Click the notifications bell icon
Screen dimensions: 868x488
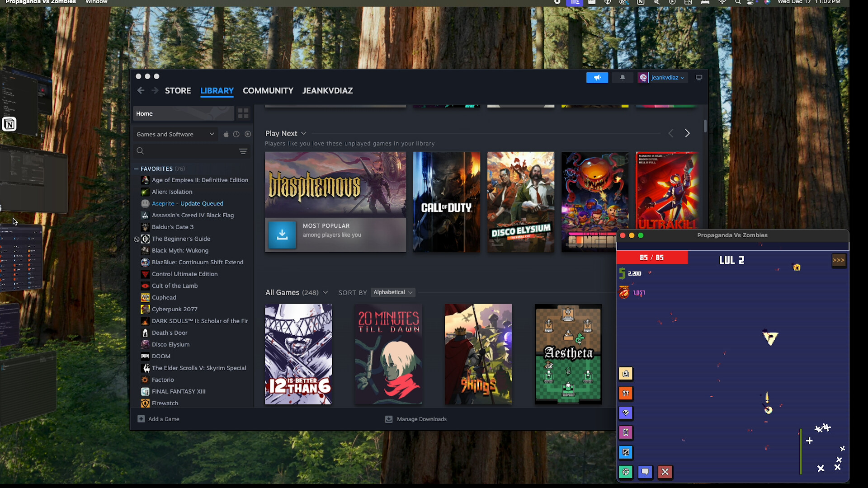tap(623, 77)
